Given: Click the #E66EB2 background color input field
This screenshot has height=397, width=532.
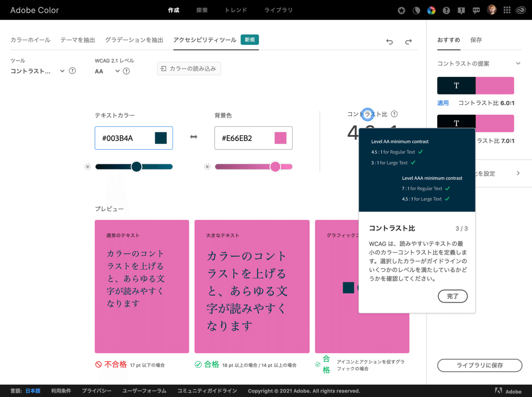Looking at the screenshot, I should [253, 138].
